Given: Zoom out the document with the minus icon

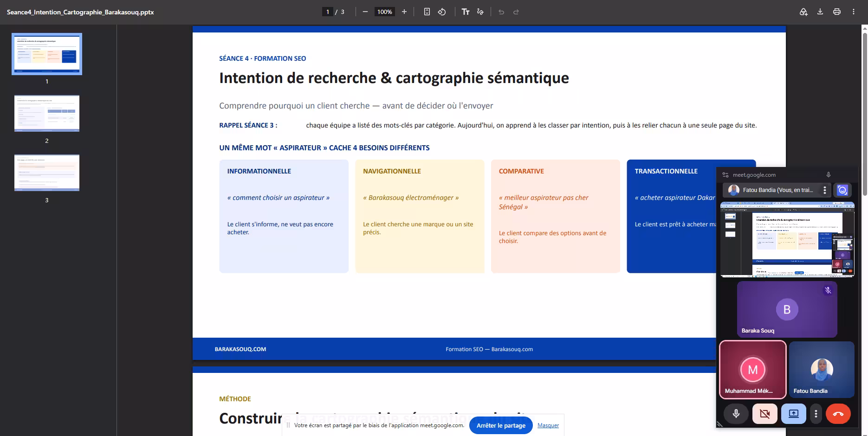Looking at the screenshot, I should point(365,12).
